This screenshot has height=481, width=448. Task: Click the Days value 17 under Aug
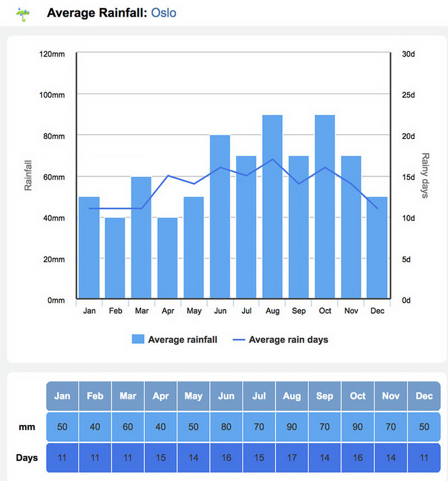[x=292, y=458]
